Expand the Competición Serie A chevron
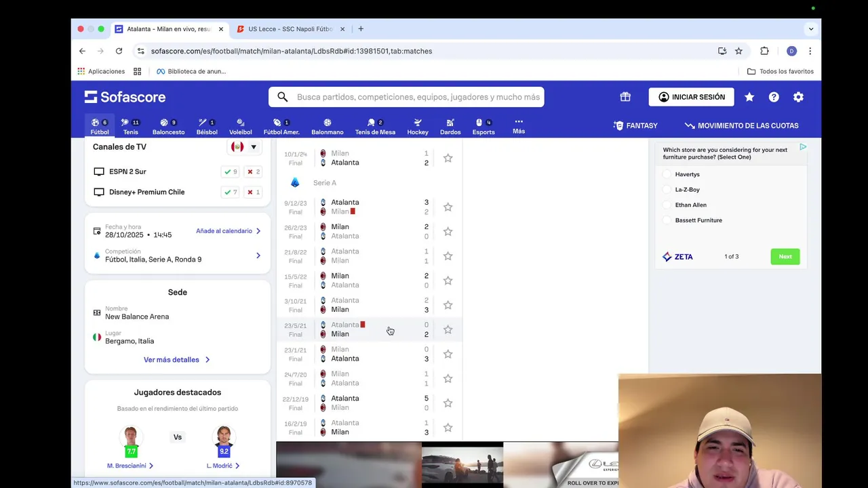Screen dimensions: 868x488 coord(258,256)
